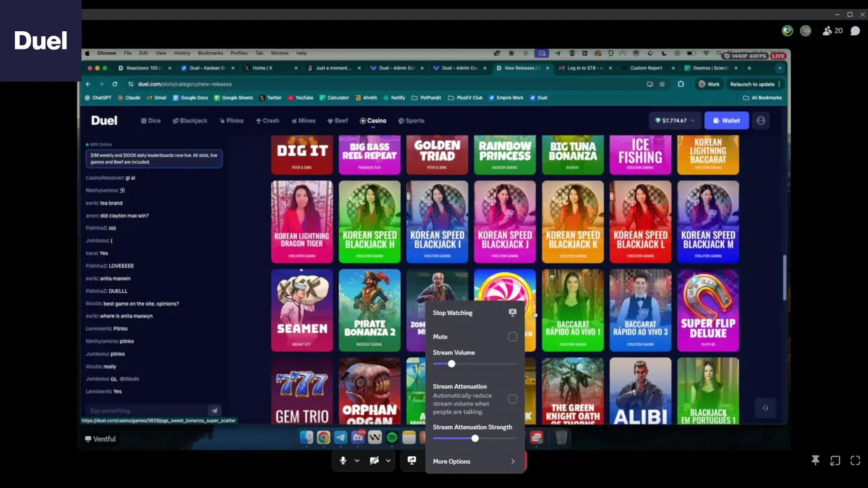
Task: Open the Bookmarks menu in the menu bar
Action: pyautogui.click(x=210, y=53)
